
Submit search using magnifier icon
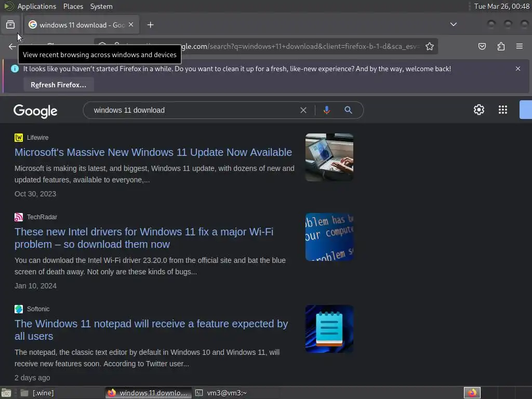(x=348, y=110)
